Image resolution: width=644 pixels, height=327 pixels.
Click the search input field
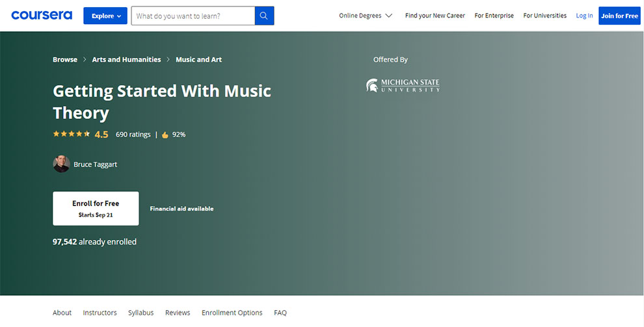[193, 16]
